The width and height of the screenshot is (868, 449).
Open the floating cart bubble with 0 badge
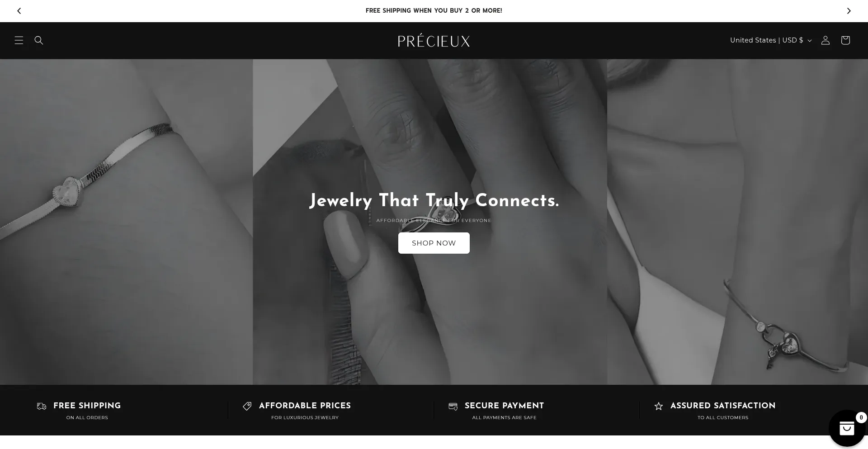coord(847,428)
